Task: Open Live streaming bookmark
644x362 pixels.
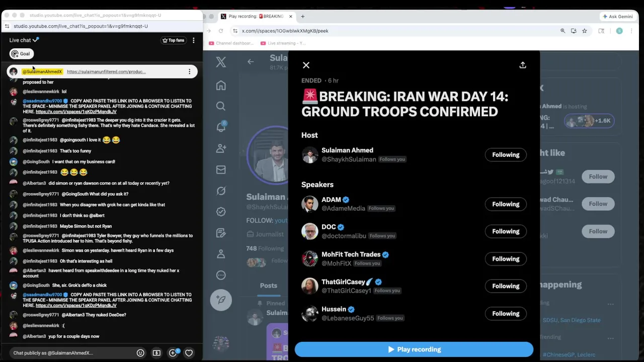Action: click(283, 43)
